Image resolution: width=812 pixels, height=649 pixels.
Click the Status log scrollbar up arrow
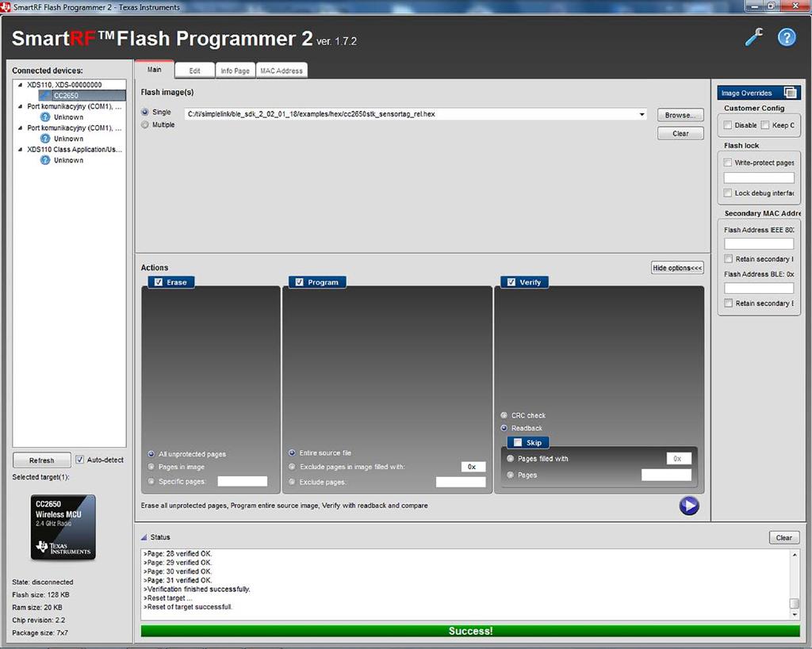(x=795, y=554)
